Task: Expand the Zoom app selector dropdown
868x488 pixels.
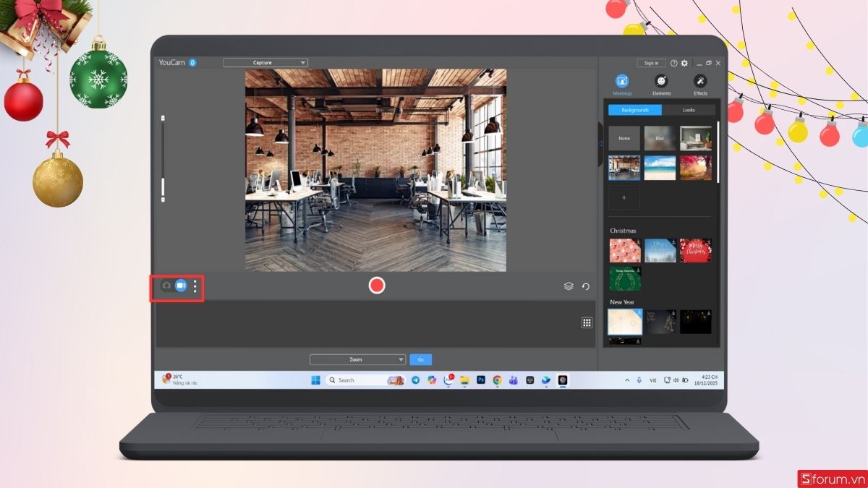Action: [357, 359]
